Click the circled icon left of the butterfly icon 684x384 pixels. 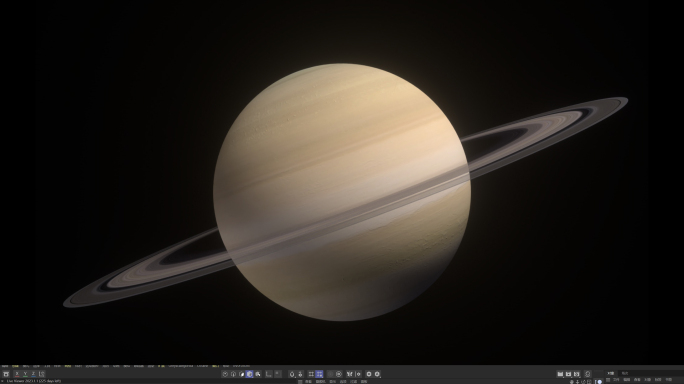tap(339, 374)
